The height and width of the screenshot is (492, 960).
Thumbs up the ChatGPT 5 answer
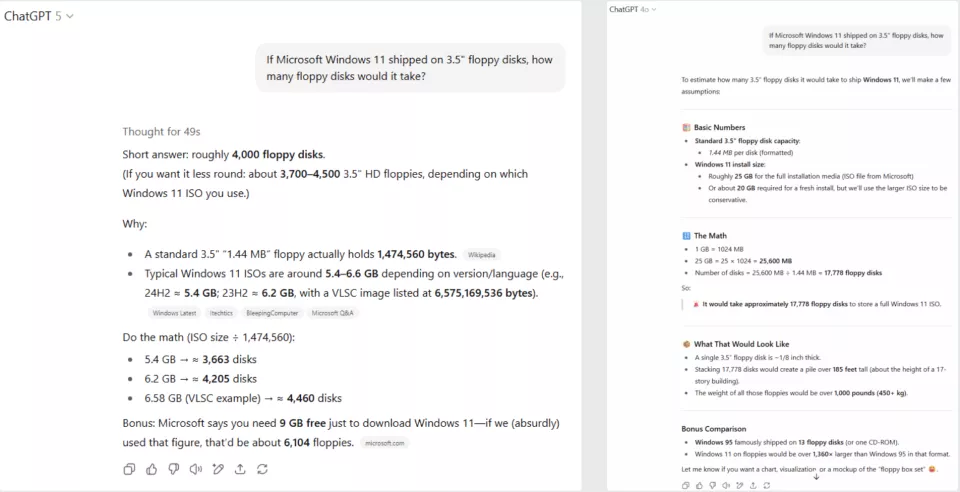coord(151,469)
